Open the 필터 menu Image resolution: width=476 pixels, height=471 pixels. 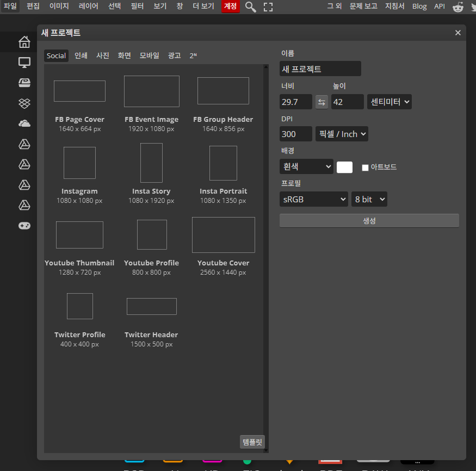[137, 6]
